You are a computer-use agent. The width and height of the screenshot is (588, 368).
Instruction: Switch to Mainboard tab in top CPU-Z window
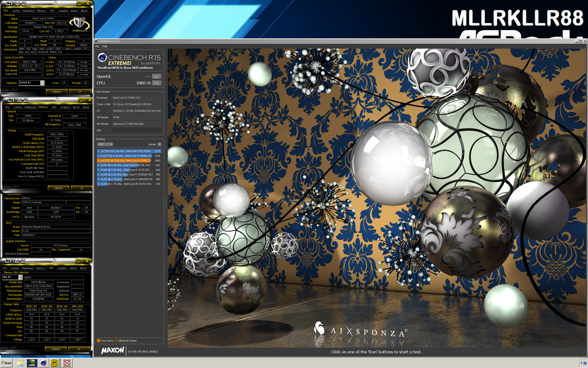[28, 11]
